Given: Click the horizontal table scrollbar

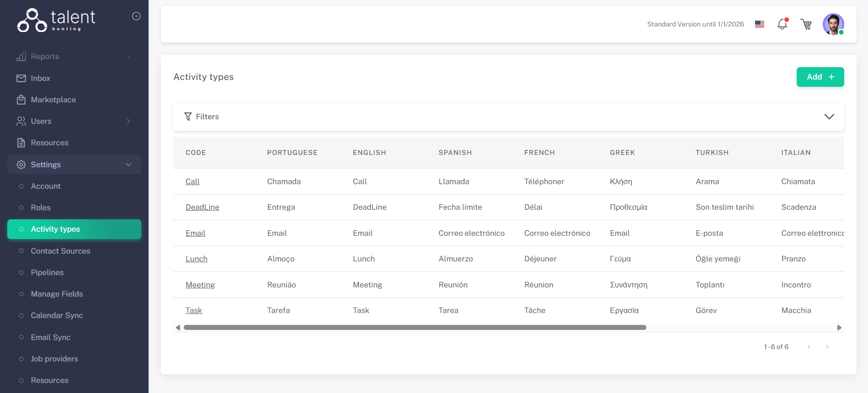Looking at the screenshot, I should [x=415, y=328].
